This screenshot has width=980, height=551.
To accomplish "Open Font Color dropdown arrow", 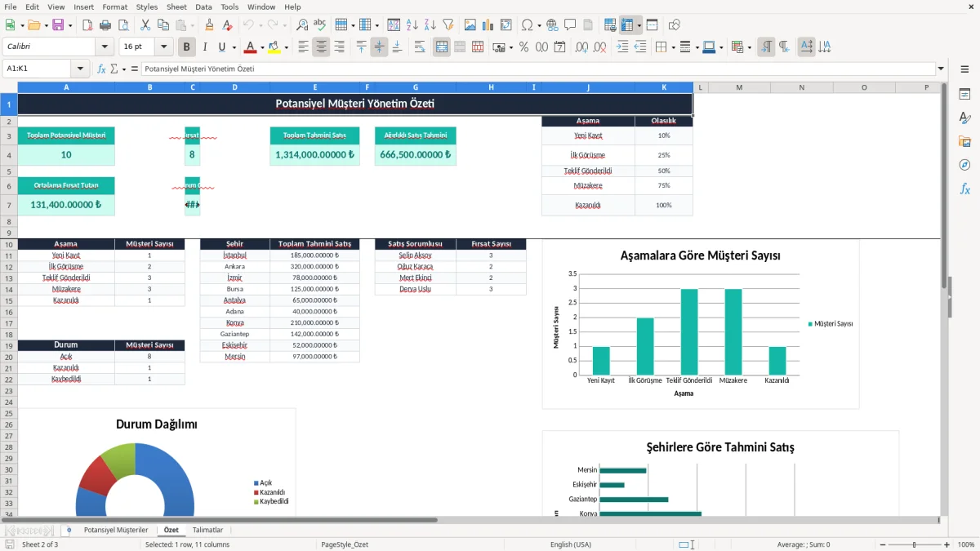I will (263, 47).
